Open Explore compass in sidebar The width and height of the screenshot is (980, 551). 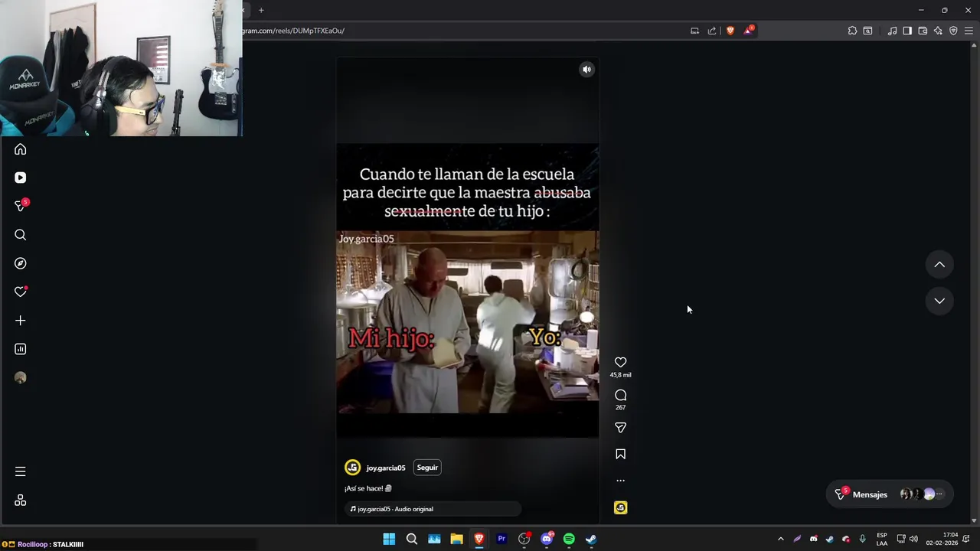[21, 263]
